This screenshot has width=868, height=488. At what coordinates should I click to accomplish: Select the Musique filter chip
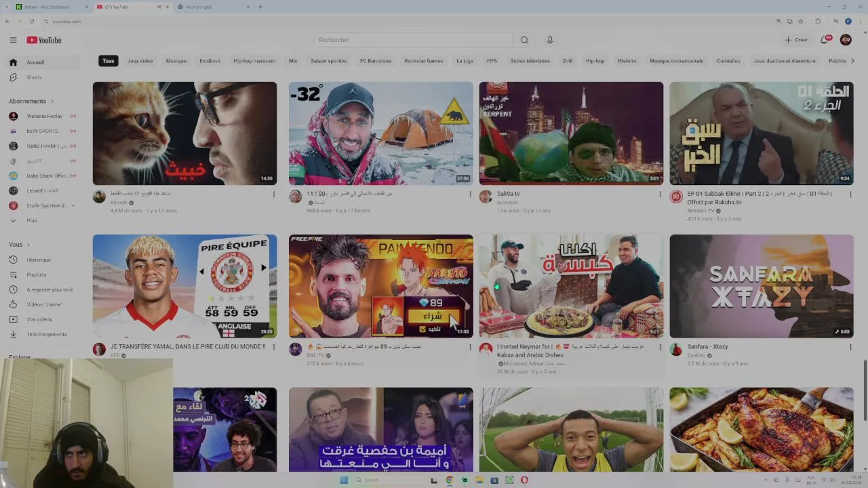tap(176, 61)
